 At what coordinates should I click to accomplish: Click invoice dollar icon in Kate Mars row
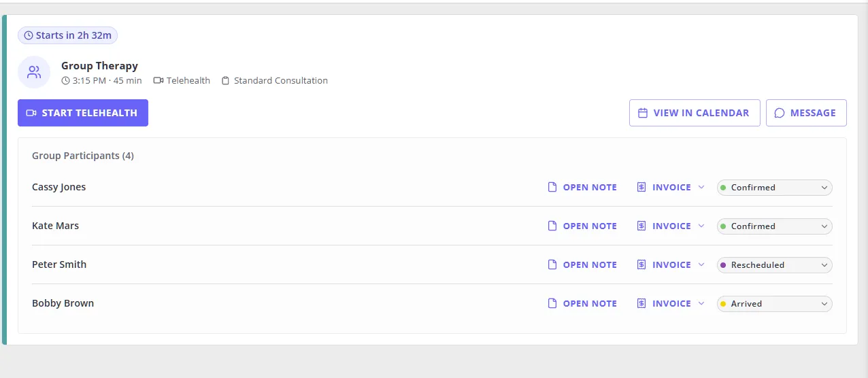pyautogui.click(x=641, y=226)
